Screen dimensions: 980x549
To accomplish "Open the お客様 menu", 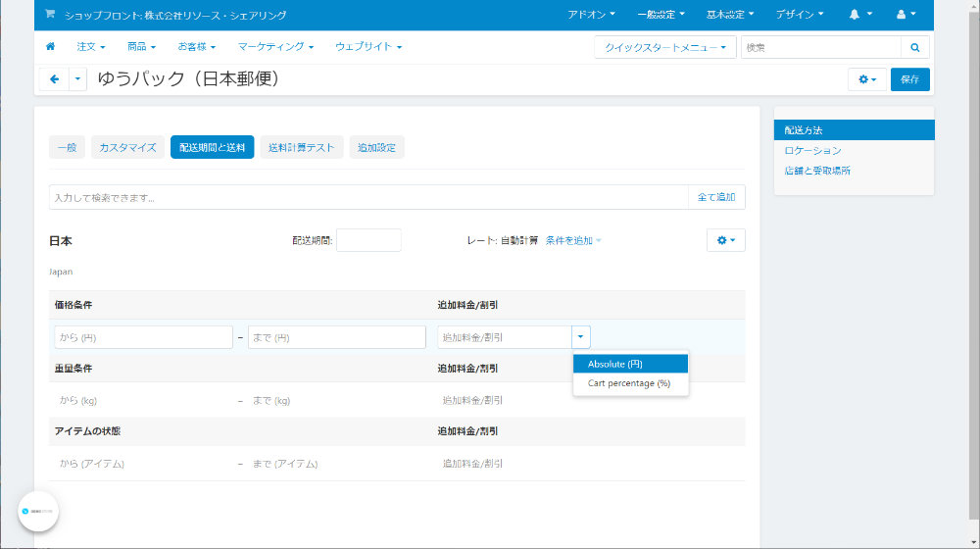I will [196, 47].
